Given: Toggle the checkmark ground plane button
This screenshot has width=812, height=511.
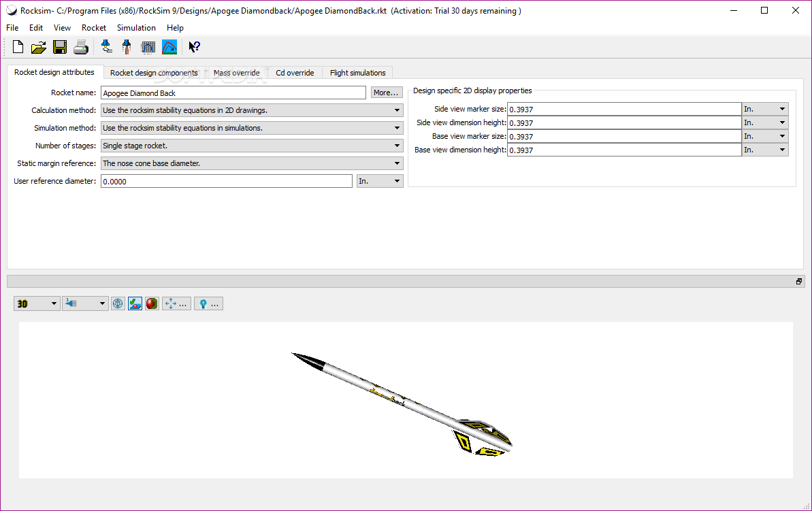Looking at the screenshot, I should (135, 303).
